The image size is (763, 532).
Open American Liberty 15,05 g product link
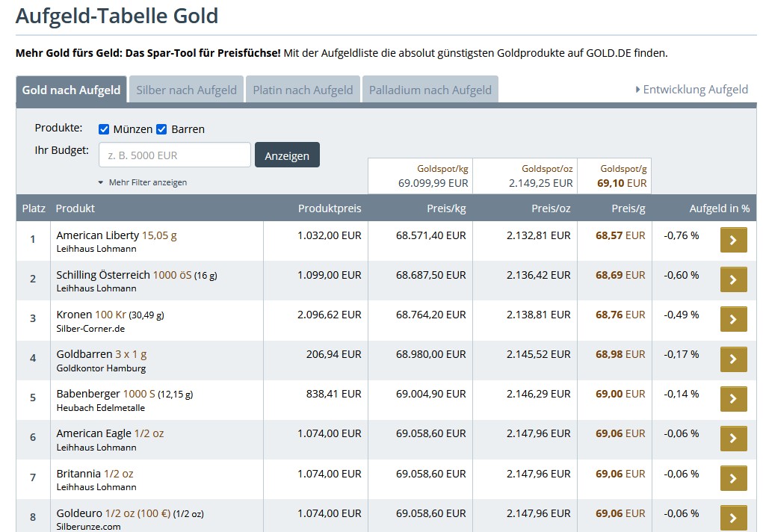click(x=117, y=235)
